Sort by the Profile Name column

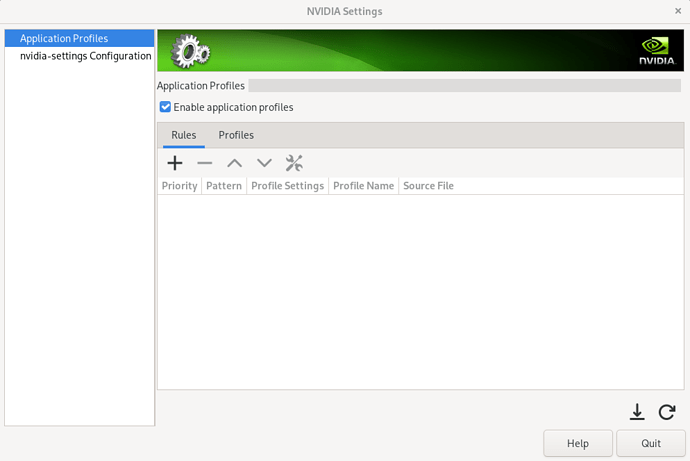coord(363,186)
